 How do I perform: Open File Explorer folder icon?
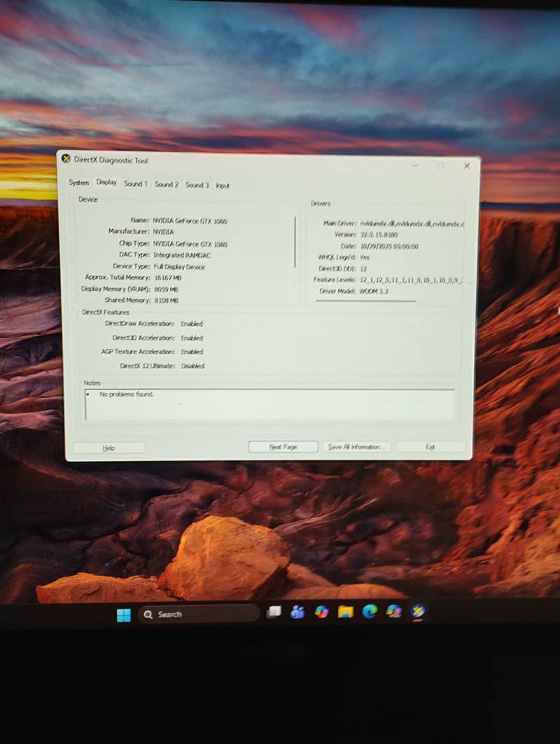pyautogui.click(x=346, y=612)
